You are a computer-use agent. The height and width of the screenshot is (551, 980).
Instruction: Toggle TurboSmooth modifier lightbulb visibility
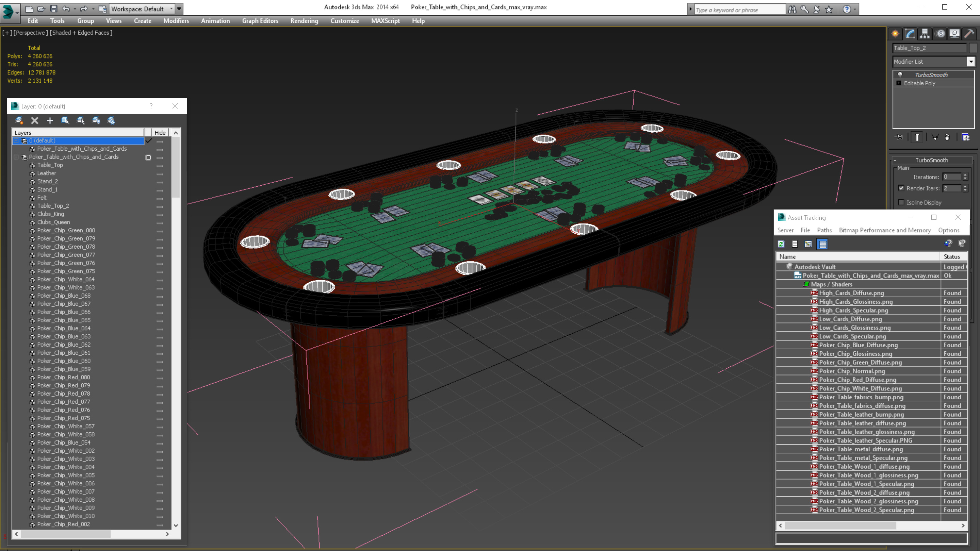(900, 75)
